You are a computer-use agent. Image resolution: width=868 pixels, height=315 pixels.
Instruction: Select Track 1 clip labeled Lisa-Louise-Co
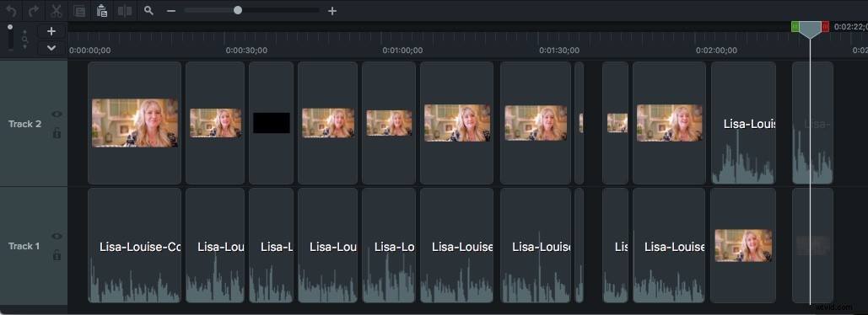134,245
